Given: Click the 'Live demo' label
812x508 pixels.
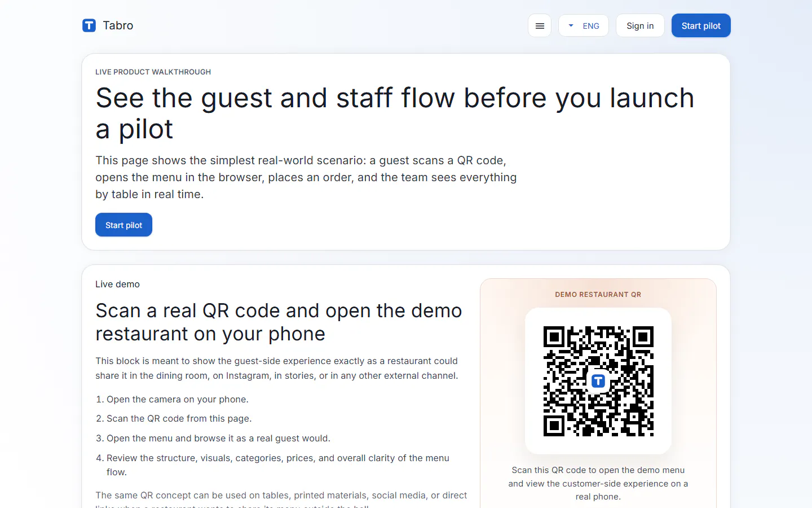Looking at the screenshot, I should (x=117, y=284).
